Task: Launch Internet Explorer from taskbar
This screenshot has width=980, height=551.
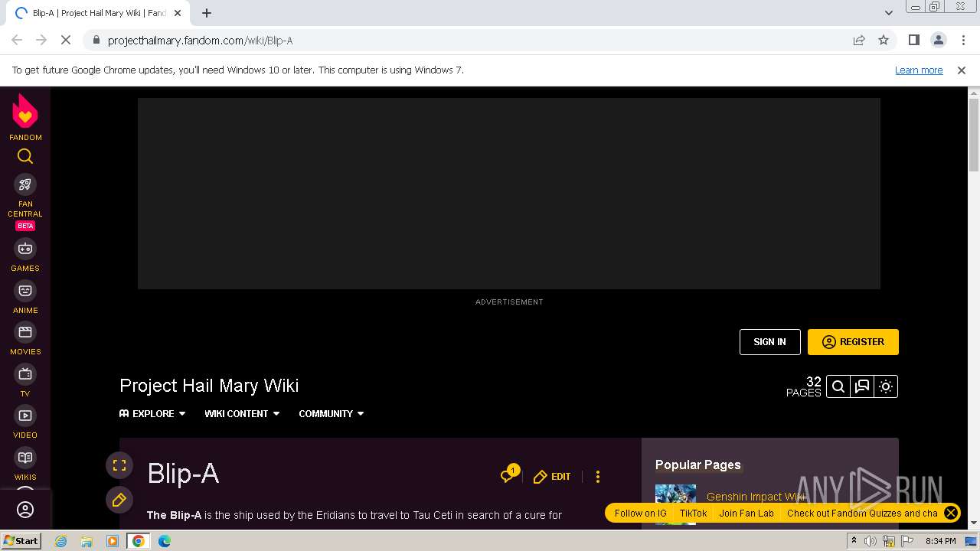Action: (61, 541)
